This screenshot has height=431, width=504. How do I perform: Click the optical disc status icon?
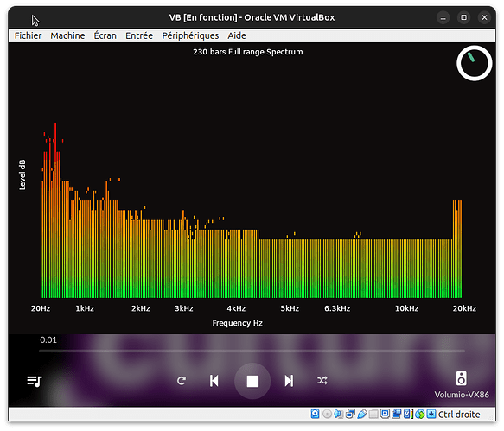pos(327,414)
